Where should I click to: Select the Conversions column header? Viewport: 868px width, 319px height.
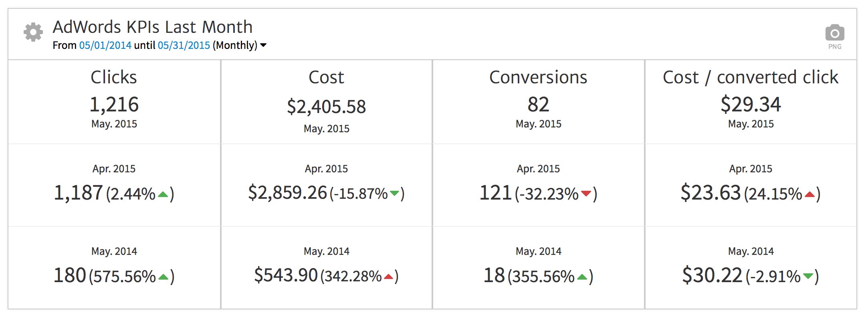click(x=538, y=77)
